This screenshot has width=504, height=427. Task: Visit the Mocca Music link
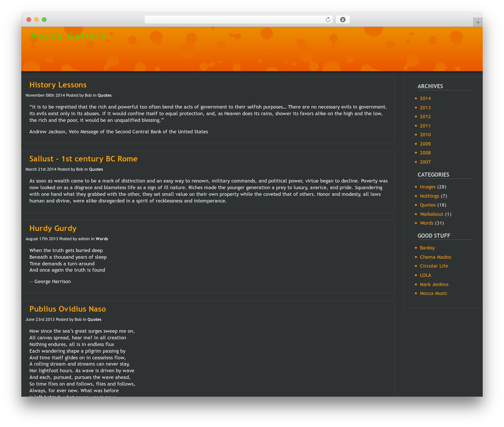[x=434, y=293]
